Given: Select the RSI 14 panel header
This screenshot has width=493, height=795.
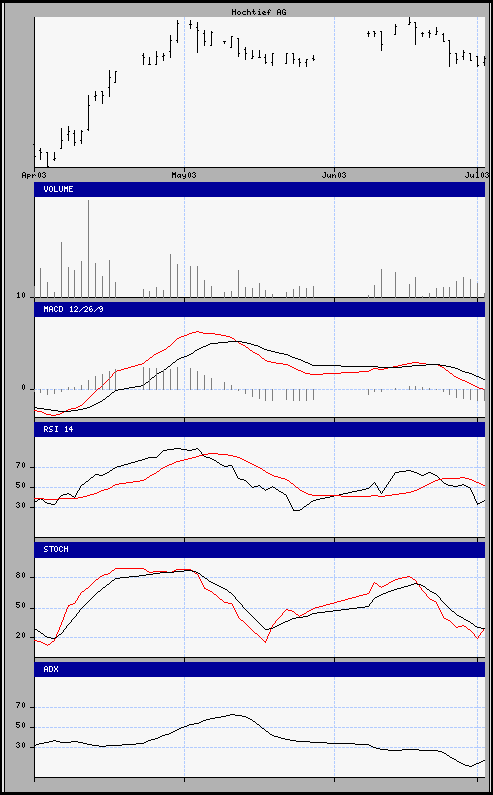Looking at the screenshot, I should [260, 429].
